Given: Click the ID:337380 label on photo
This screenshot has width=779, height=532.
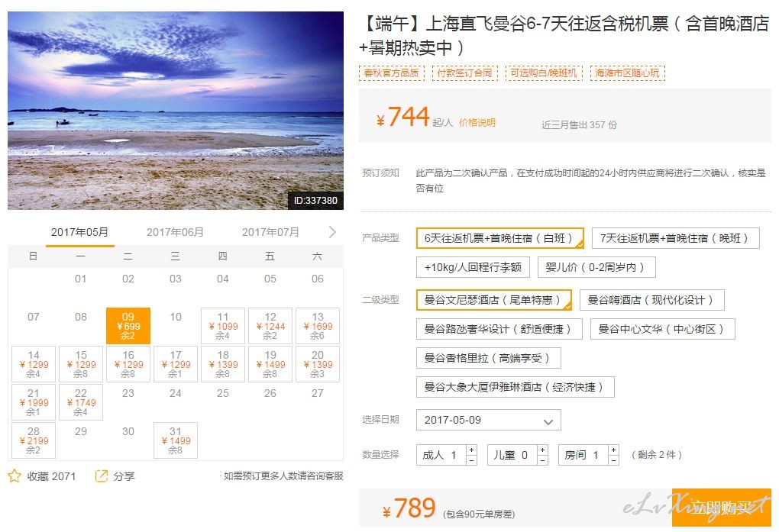Looking at the screenshot, I should pos(315,200).
